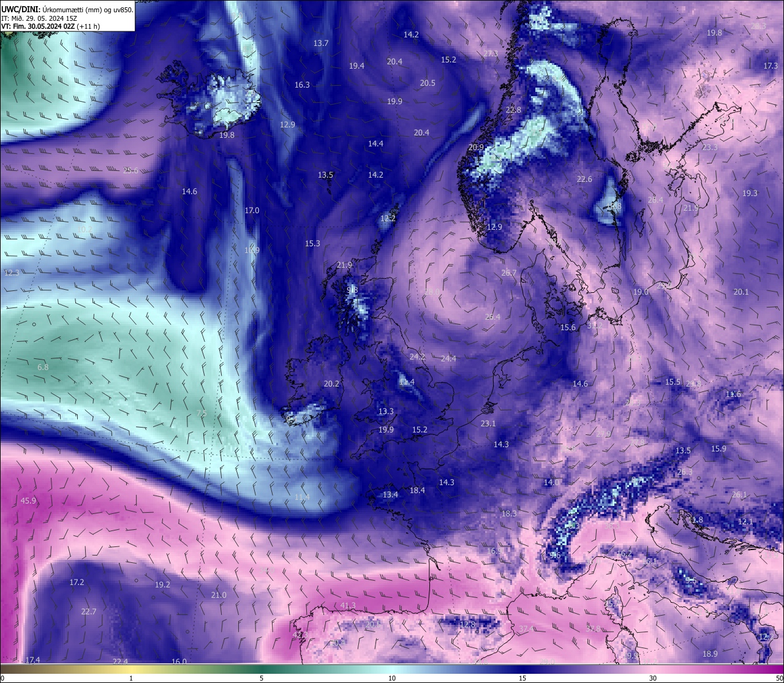Select the 20.9 value label
Image resolution: width=784 pixels, height=683 pixels.
[x=476, y=147]
